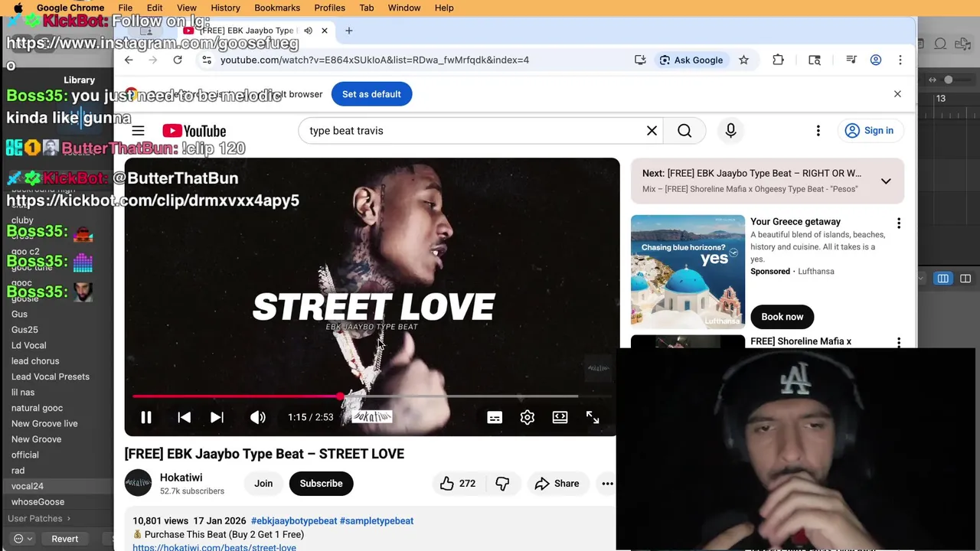Open Chrome media controls icon
Viewport: 980px width, 551px height.
(x=851, y=60)
